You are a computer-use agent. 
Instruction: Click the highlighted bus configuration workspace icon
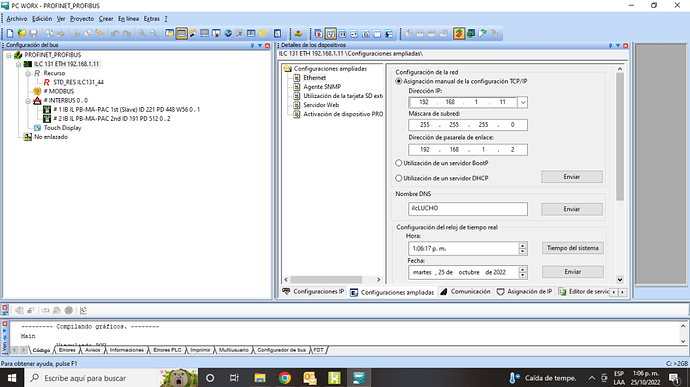point(330,33)
